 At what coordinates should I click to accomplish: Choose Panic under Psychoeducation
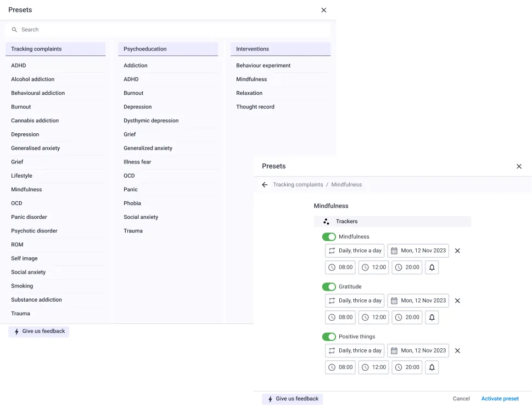[x=168, y=190]
